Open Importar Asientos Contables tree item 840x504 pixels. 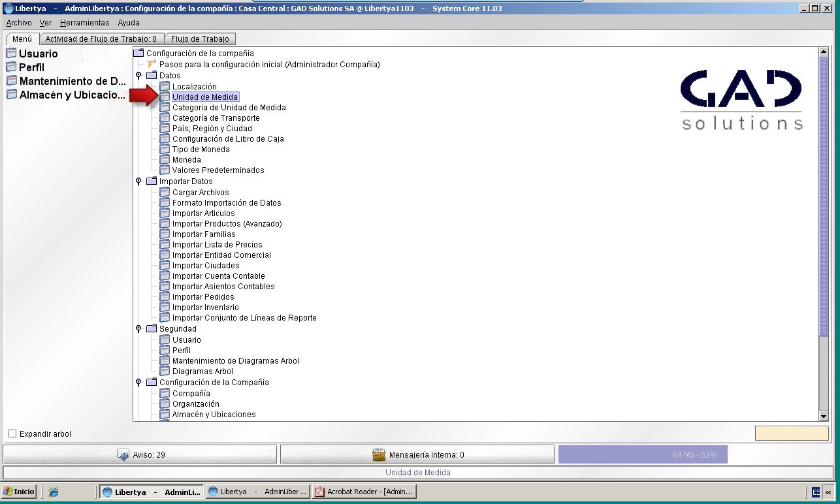[223, 286]
